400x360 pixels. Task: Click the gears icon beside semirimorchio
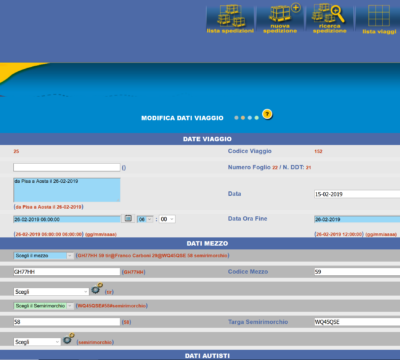[69, 338]
